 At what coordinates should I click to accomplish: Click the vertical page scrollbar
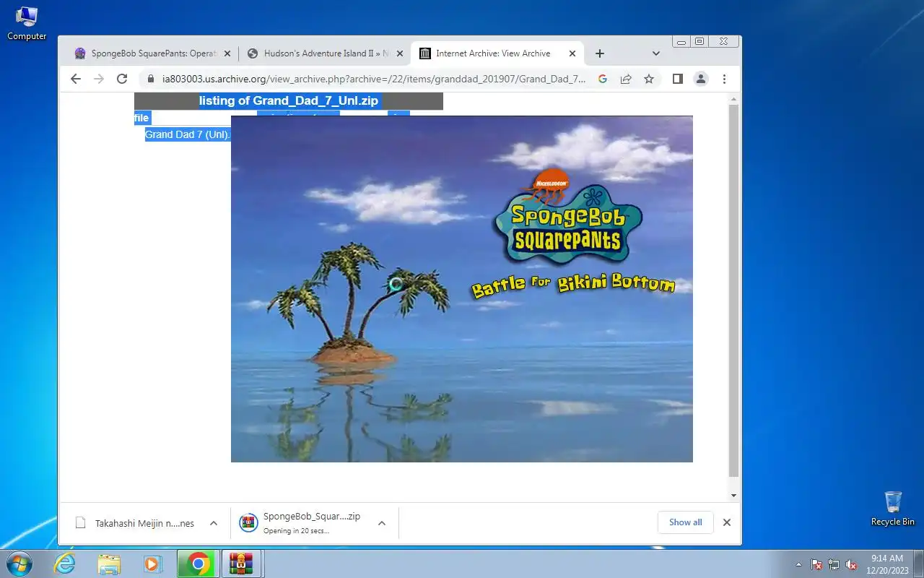(733, 290)
